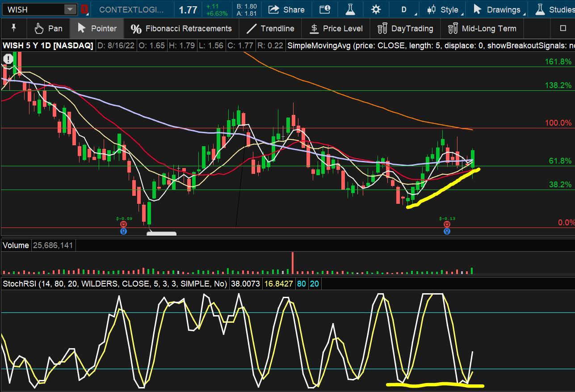Click the StochRSI value 38.0073
575x392 pixels.
click(245, 283)
